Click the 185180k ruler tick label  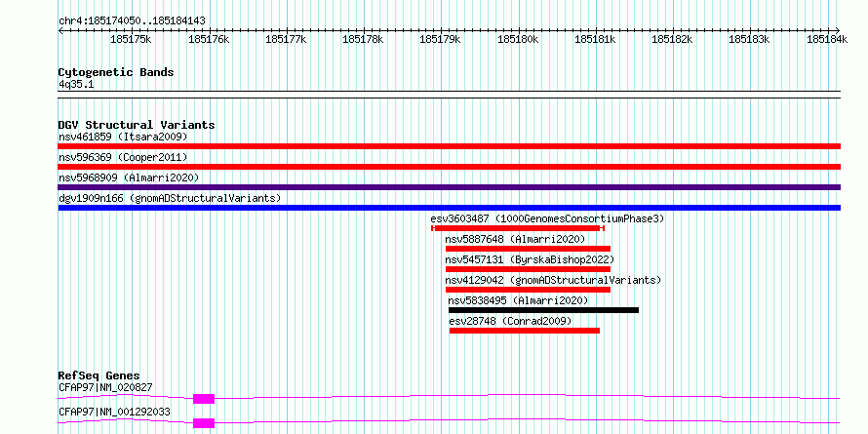518,39
